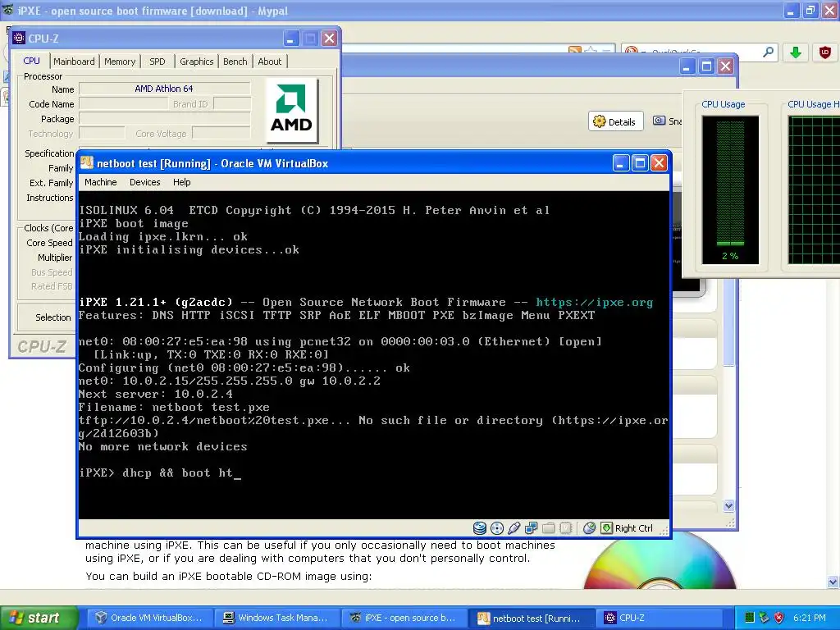
Task: Click network adapters icon in VirtualBox status bar
Action: 532,528
